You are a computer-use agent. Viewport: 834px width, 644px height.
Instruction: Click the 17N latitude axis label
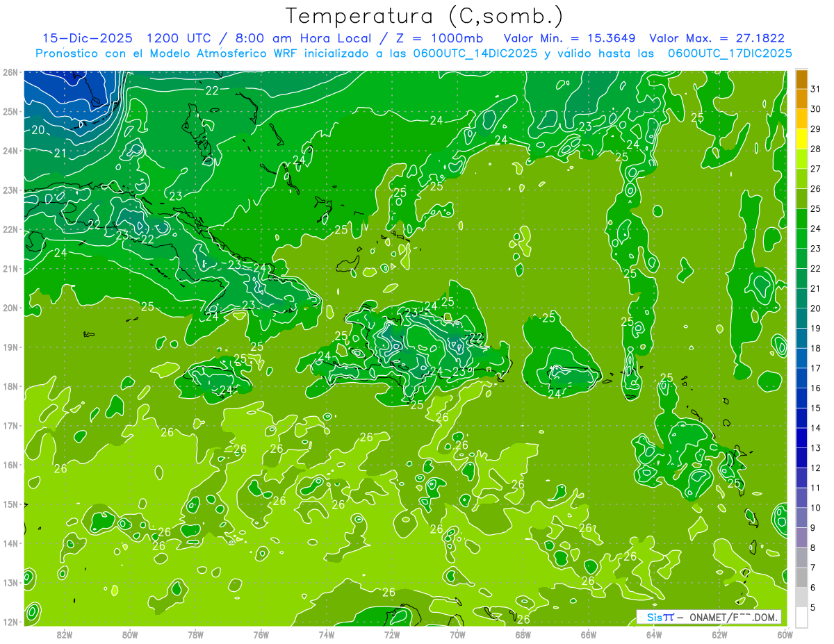click(x=10, y=426)
